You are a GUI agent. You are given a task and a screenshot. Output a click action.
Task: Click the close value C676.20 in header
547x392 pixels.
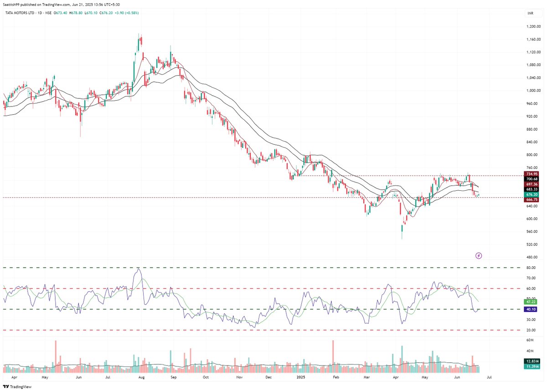pyautogui.click(x=106, y=13)
